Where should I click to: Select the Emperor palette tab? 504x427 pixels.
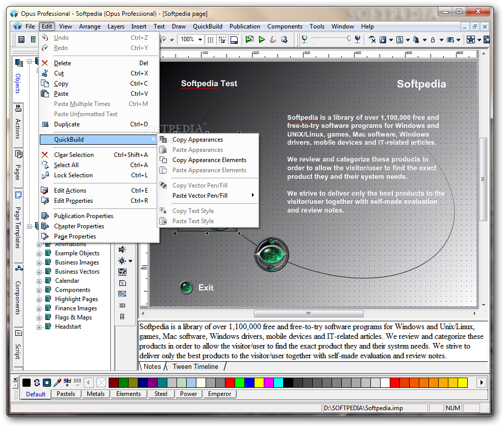click(x=219, y=394)
